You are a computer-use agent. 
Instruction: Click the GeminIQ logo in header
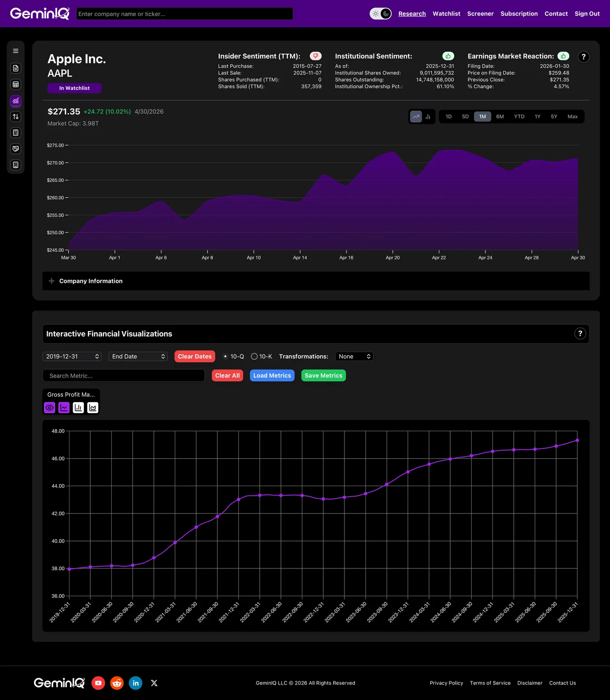(40, 14)
